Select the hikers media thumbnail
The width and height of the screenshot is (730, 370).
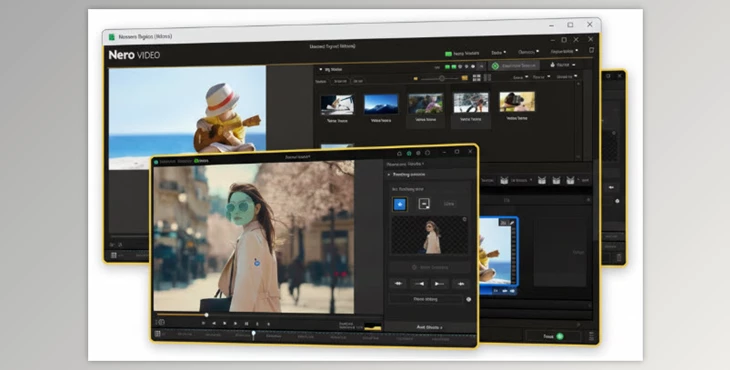426,103
